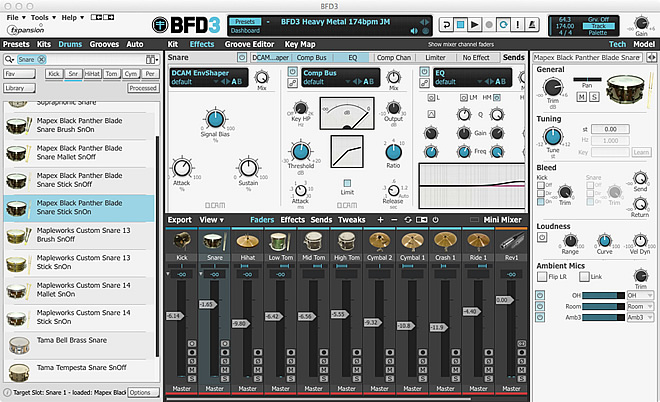
Task: Select the Kick drum icon in mixer
Action: 182,241
